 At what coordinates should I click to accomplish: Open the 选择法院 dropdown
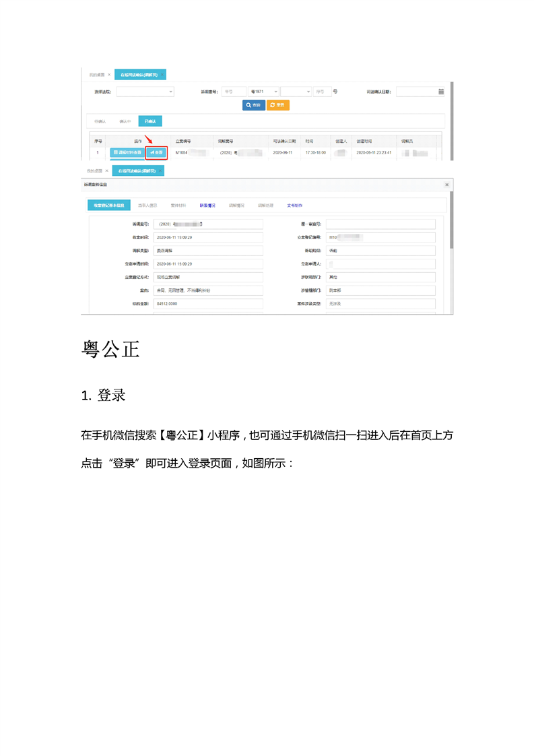point(145,92)
